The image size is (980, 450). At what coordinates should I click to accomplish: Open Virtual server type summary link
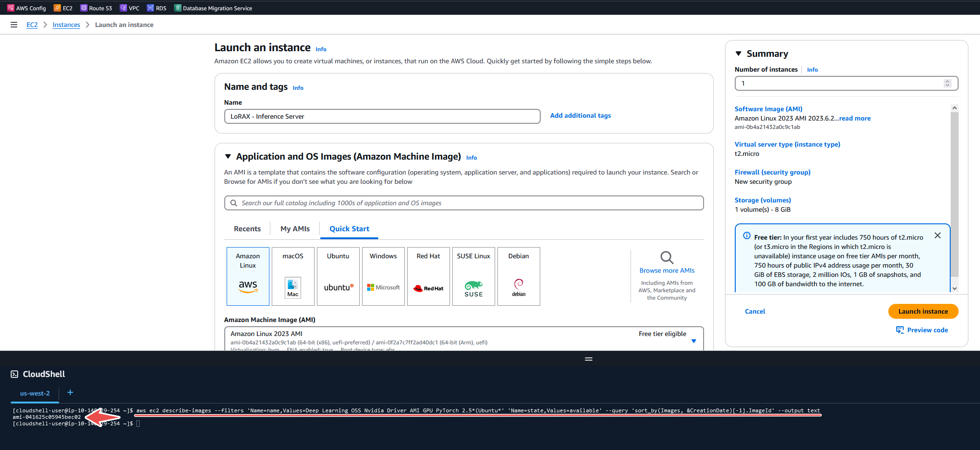point(787,144)
